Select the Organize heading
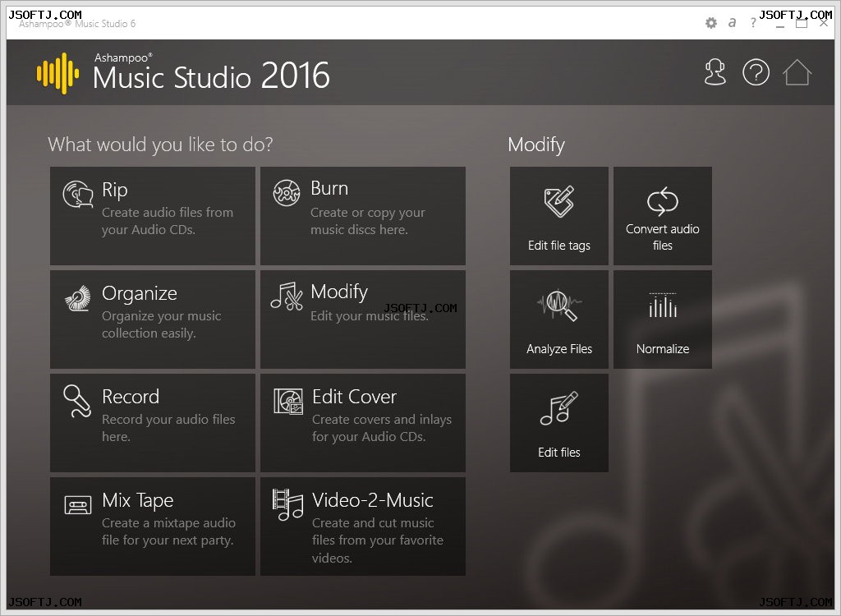 140,293
